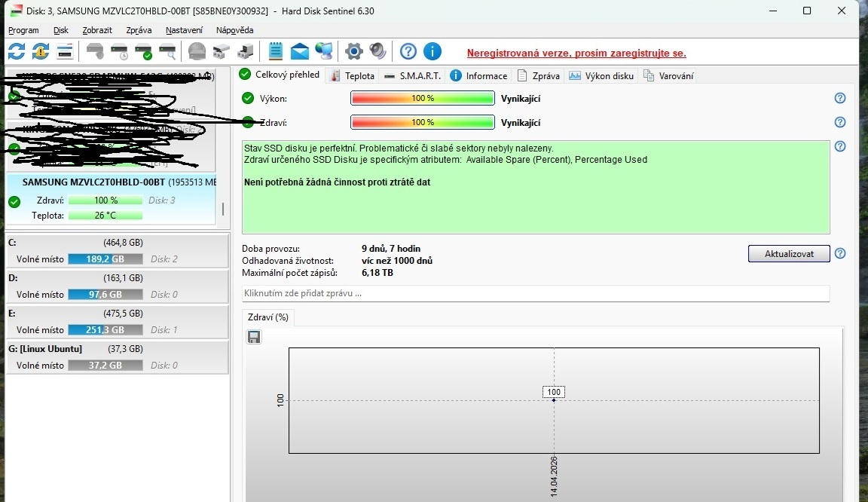Click the first two-drives toolbar icon
This screenshot has height=502, width=868.
[221, 51]
